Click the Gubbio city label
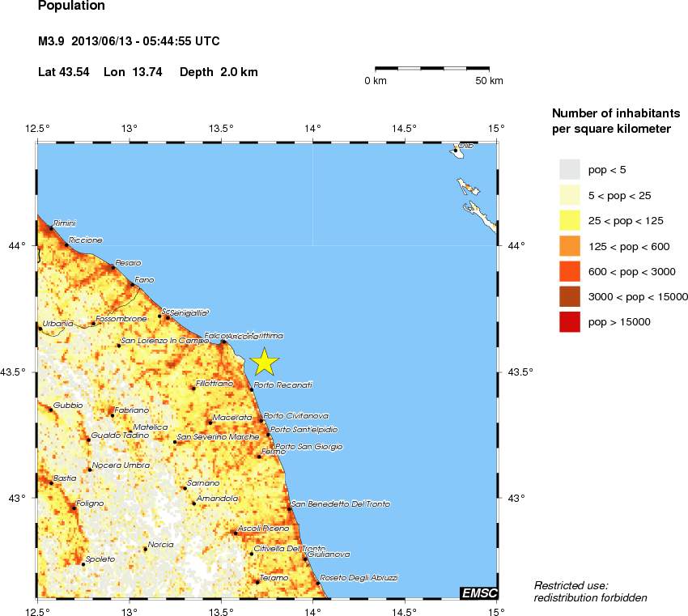The height and width of the screenshot is (616, 688). click(68, 406)
